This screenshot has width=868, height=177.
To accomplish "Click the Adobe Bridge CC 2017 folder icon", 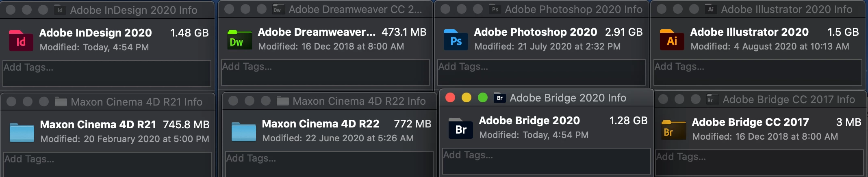I will coord(674,130).
